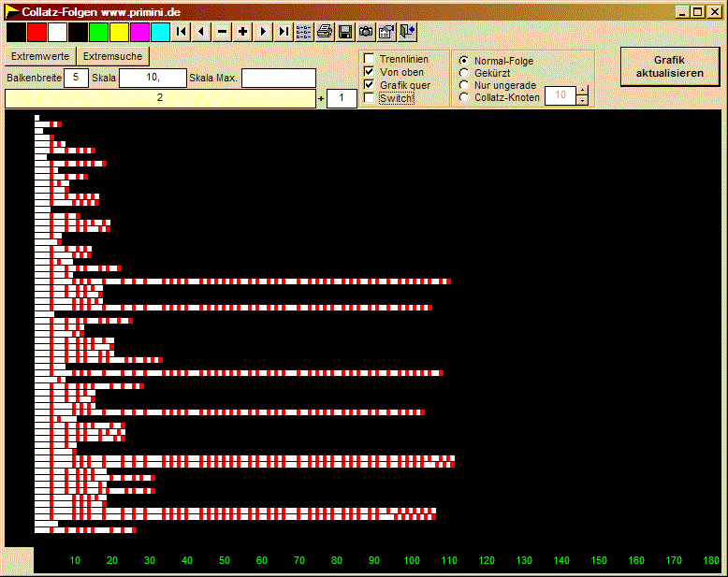Screen dimensions: 728x577
Task: Toggle the Grafik quer checkbox
Action: [x=369, y=84]
